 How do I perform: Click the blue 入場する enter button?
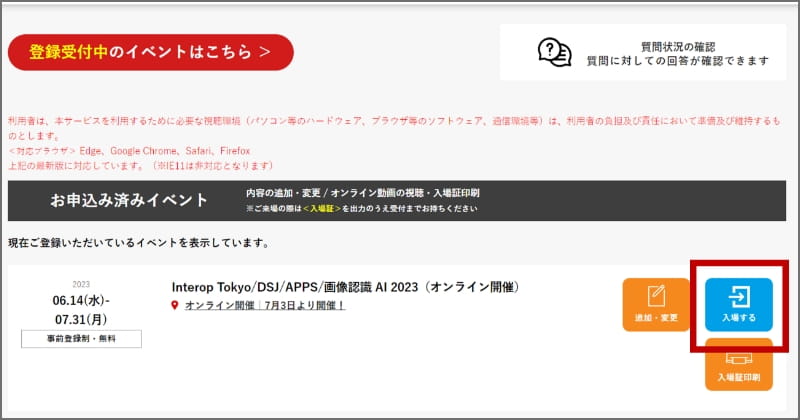pyautogui.click(x=739, y=305)
